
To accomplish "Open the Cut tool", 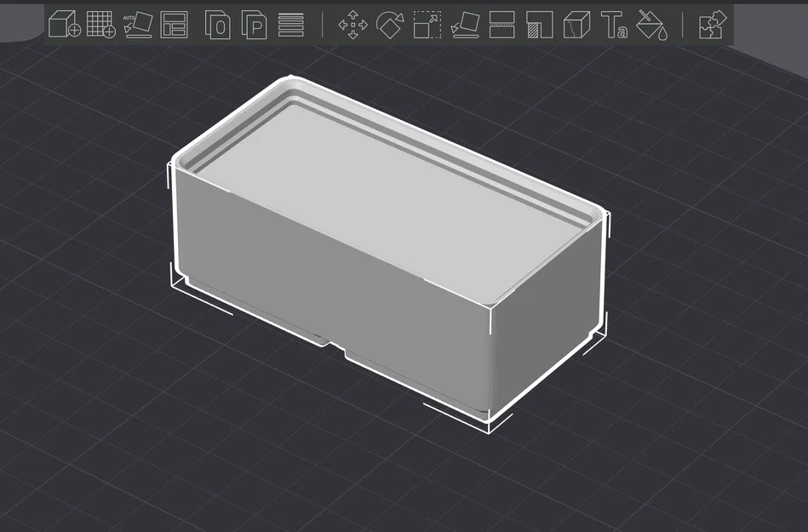I will point(501,25).
